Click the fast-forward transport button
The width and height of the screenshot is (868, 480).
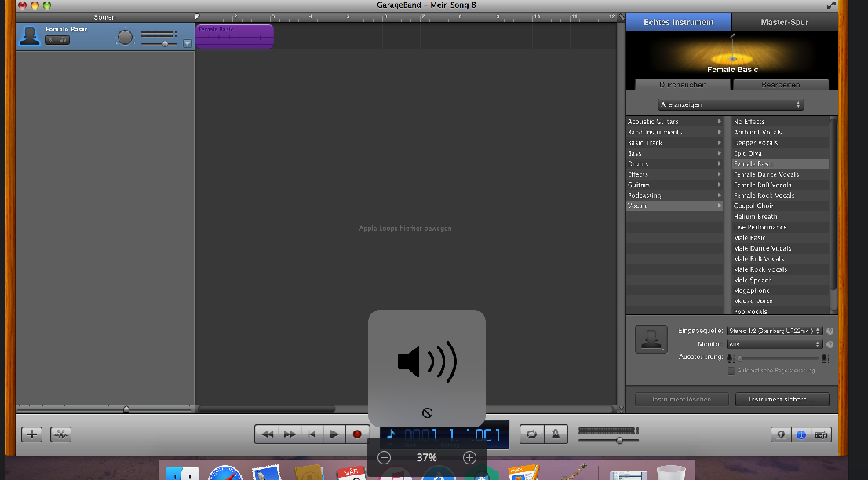coord(290,434)
